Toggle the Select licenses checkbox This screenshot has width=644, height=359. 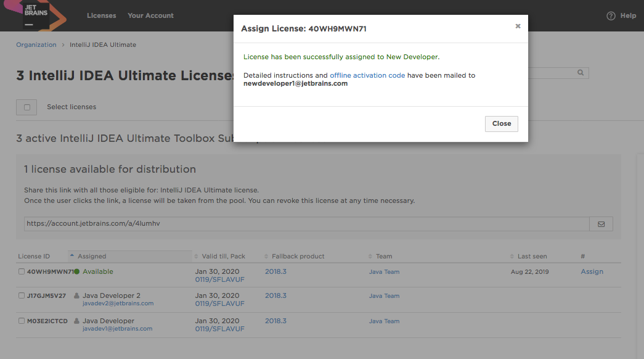(x=26, y=107)
